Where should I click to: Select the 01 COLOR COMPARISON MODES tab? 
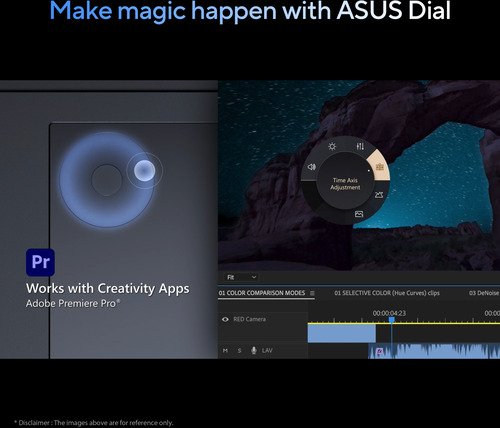pyautogui.click(x=262, y=293)
